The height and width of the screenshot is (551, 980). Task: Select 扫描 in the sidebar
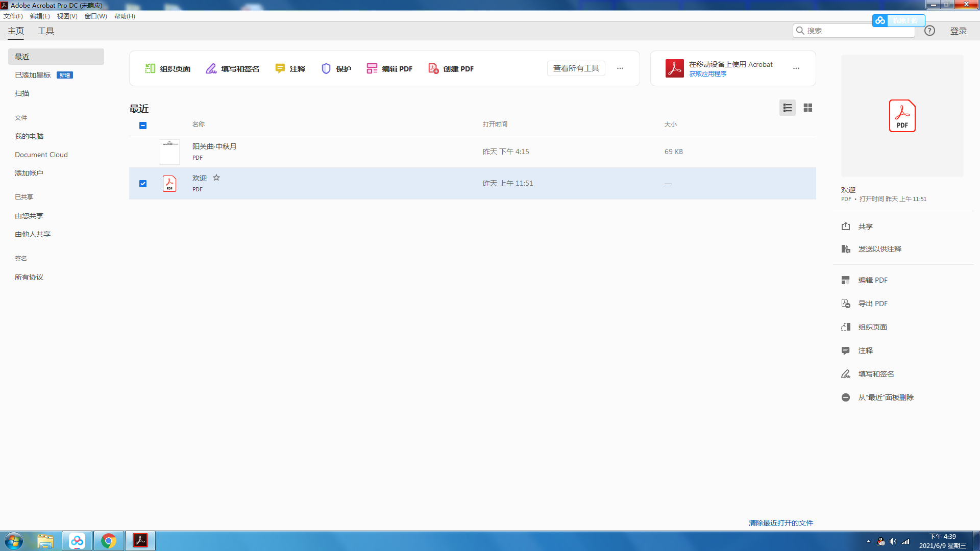coord(22,93)
